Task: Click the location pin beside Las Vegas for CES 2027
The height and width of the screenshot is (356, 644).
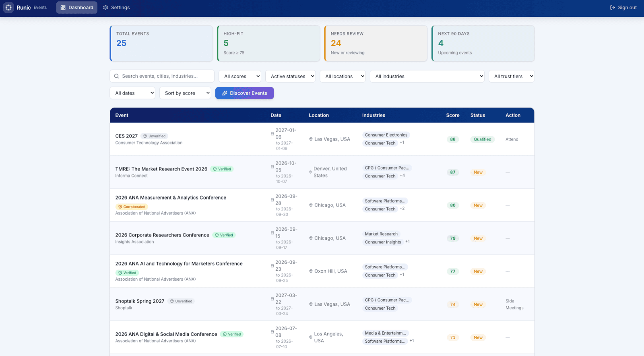Action: point(311,139)
